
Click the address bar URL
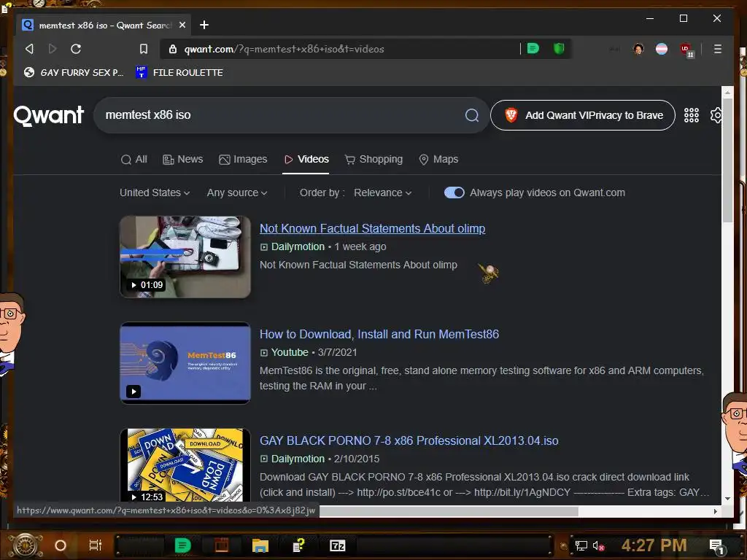(x=284, y=49)
